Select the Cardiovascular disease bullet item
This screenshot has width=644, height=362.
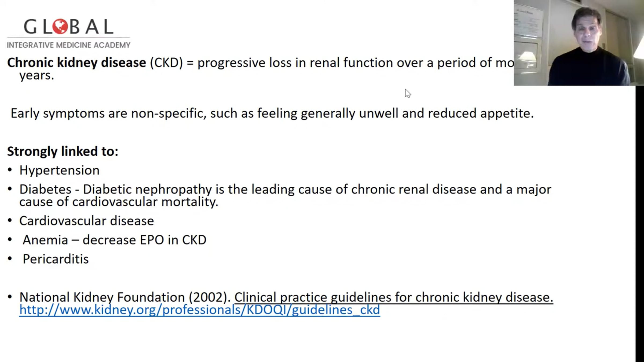[86, 221]
